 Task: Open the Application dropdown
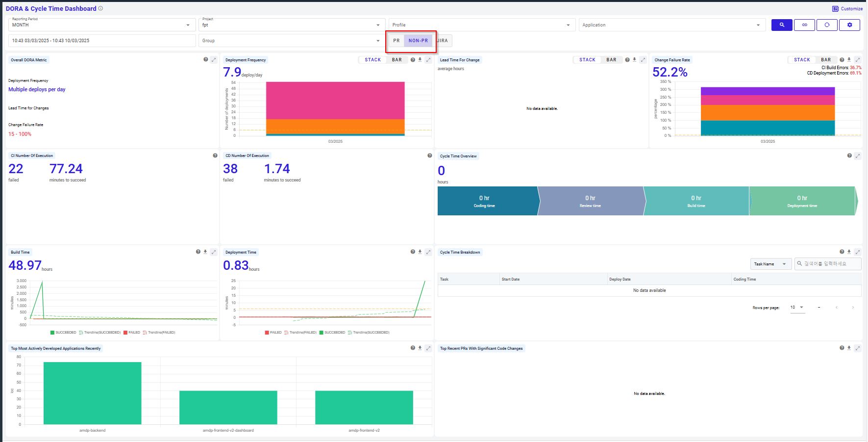tap(672, 25)
